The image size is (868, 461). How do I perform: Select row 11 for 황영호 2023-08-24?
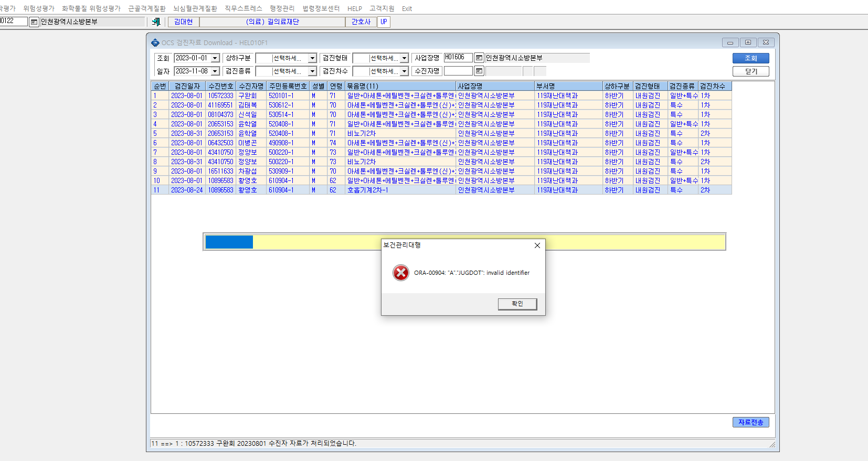[x=441, y=190]
